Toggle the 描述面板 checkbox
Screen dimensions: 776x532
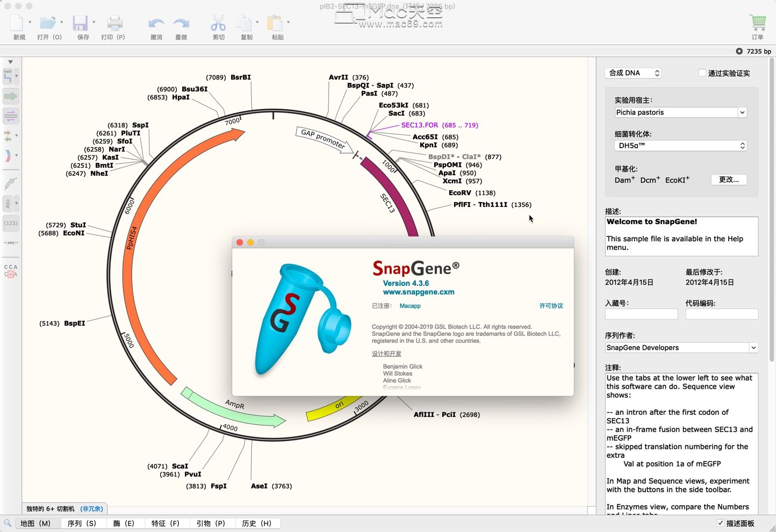[x=721, y=523]
